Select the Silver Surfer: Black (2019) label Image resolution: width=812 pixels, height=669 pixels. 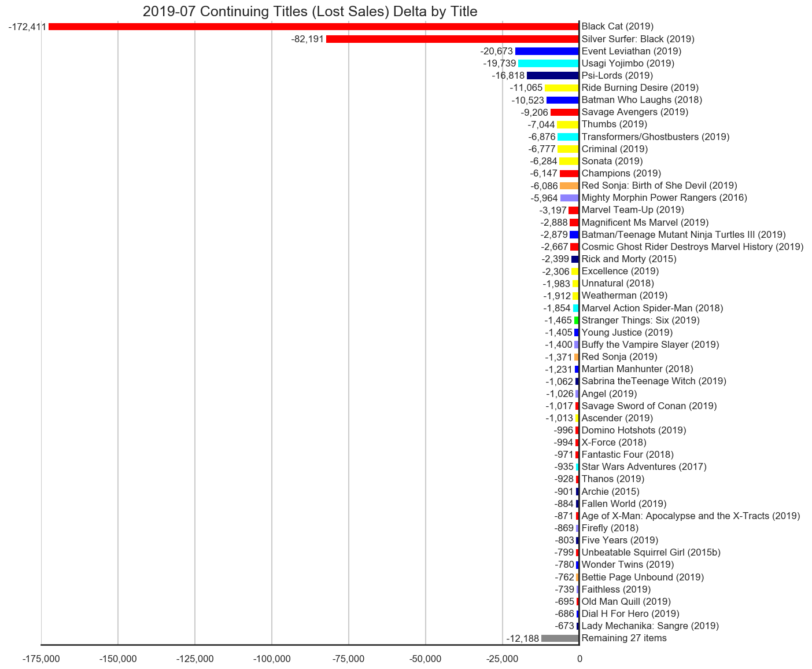click(x=638, y=39)
